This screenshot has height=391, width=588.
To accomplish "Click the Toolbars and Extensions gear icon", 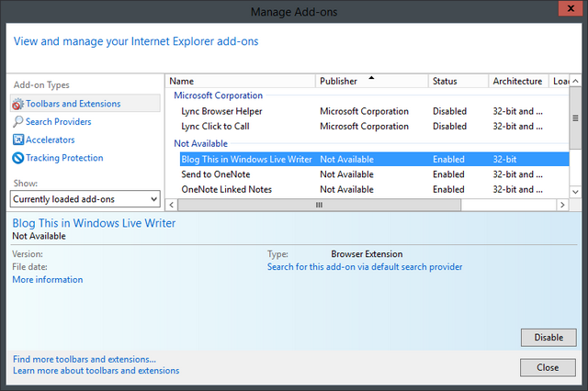I will coord(17,104).
